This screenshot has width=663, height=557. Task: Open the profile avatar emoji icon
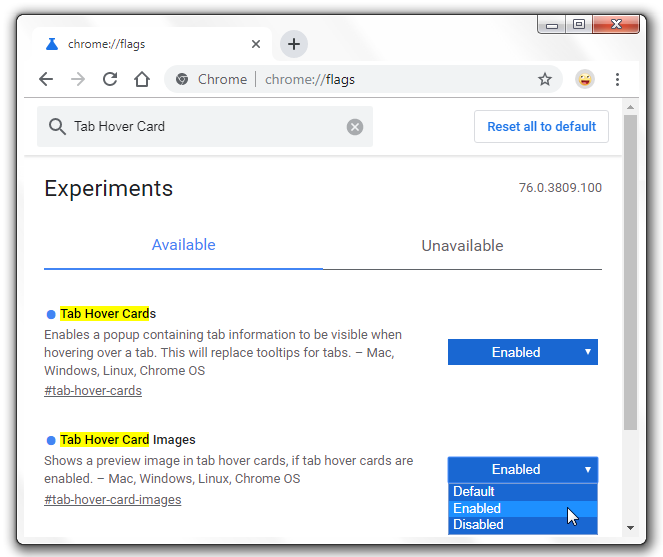pyautogui.click(x=585, y=79)
